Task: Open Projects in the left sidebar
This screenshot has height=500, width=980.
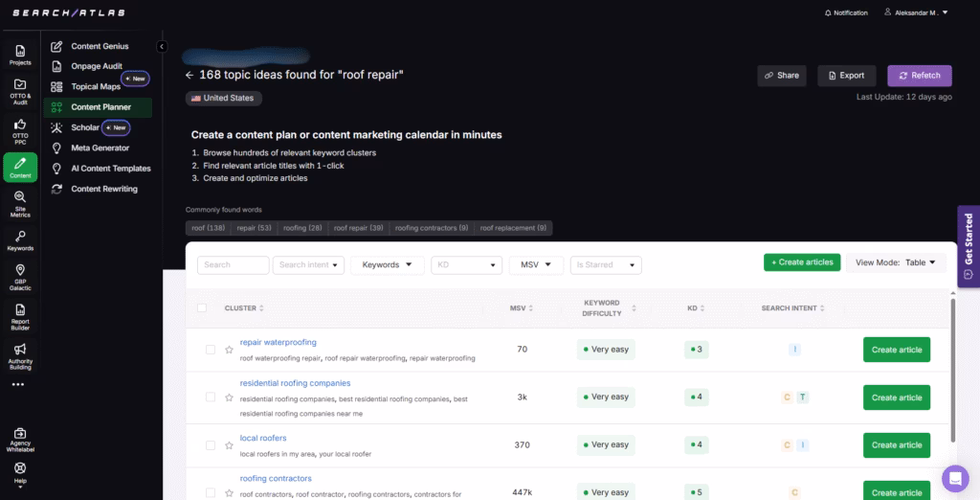Action: 20,54
